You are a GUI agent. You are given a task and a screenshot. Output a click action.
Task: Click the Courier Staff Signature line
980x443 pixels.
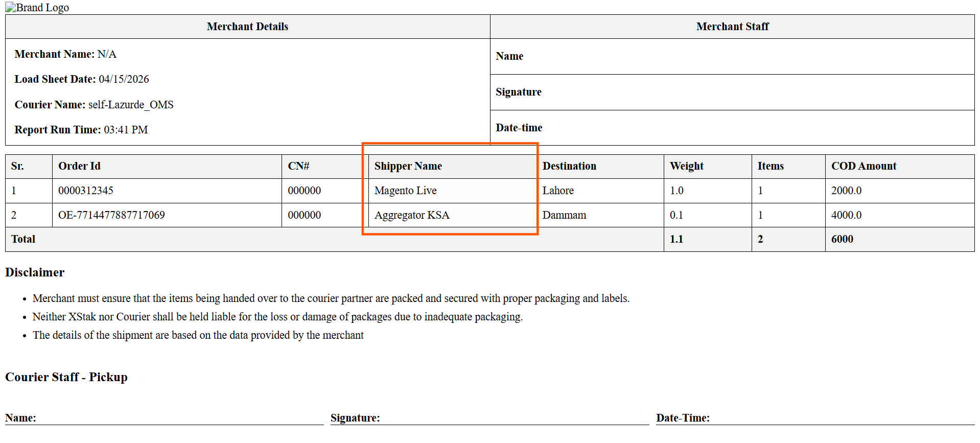[x=489, y=418]
